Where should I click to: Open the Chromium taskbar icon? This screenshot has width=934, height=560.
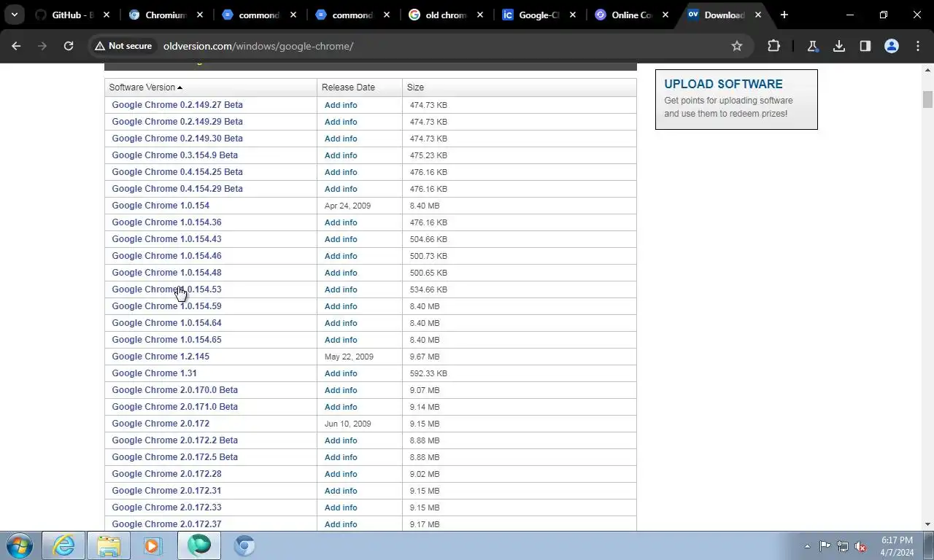pos(244,545)
